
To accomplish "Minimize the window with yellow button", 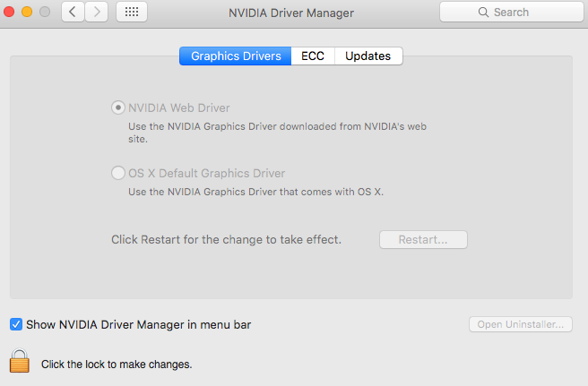I will (x=27, y=13).
